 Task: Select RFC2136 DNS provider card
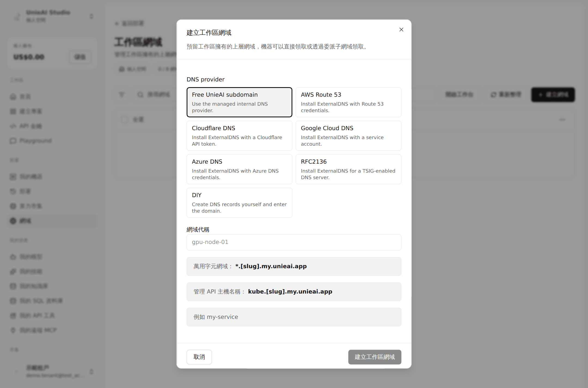pos(348,169)
